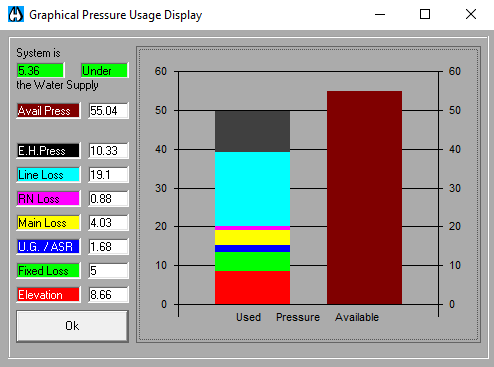The height and width of the screenshot is (367, 494).
Task: Click the U.G. / ASR value field 1.68
Action: [108, 247]
